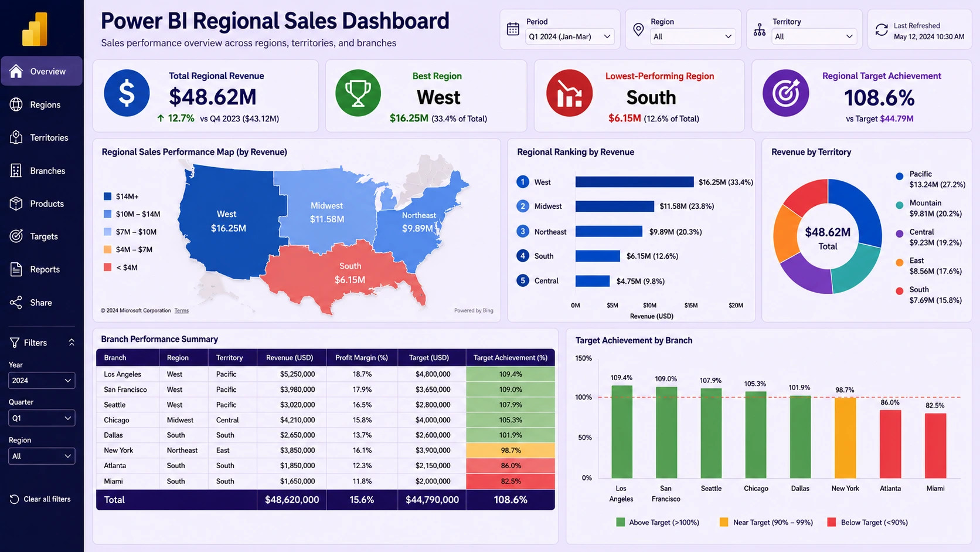Click the $14M+ map legend swatch
This screenshot has height=552, width=980.
pos(107,197)
